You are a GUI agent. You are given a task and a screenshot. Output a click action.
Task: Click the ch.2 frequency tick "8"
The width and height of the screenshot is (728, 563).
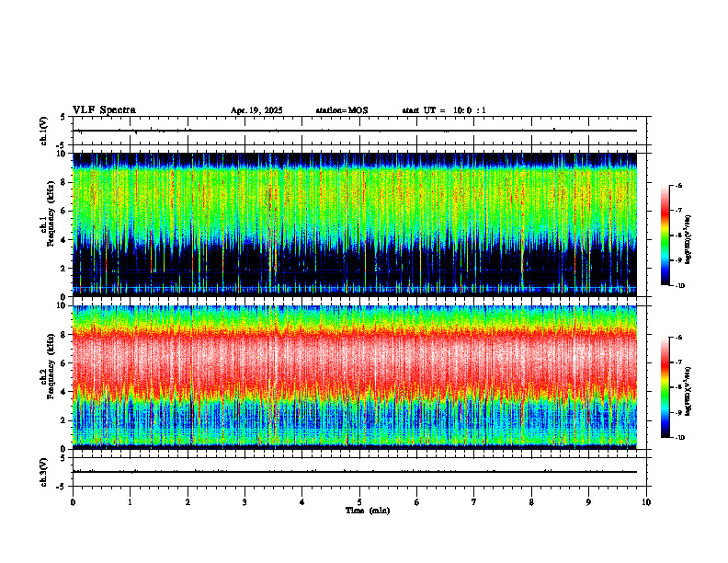coord(64,335)
